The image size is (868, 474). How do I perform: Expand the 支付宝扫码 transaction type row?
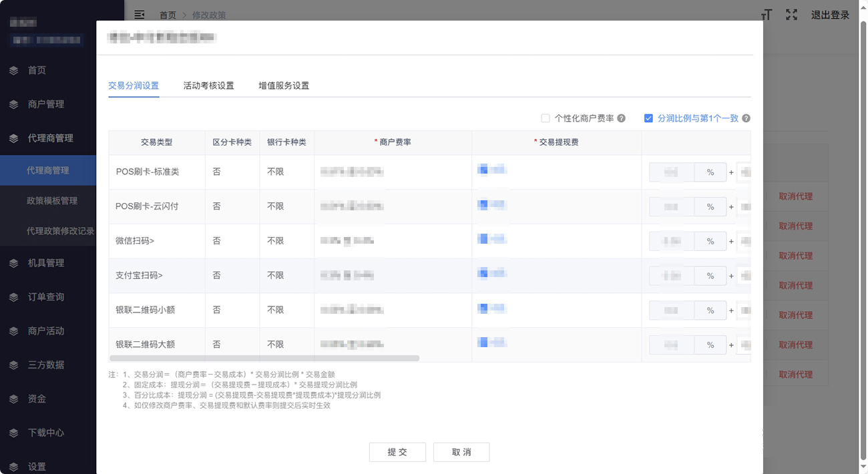tap(139, 276)
